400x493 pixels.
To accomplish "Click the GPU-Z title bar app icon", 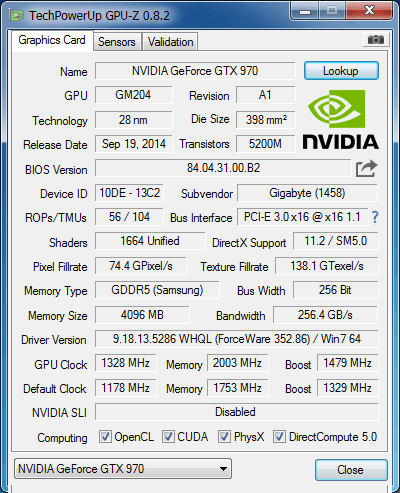I will click(x=17, y=15).
